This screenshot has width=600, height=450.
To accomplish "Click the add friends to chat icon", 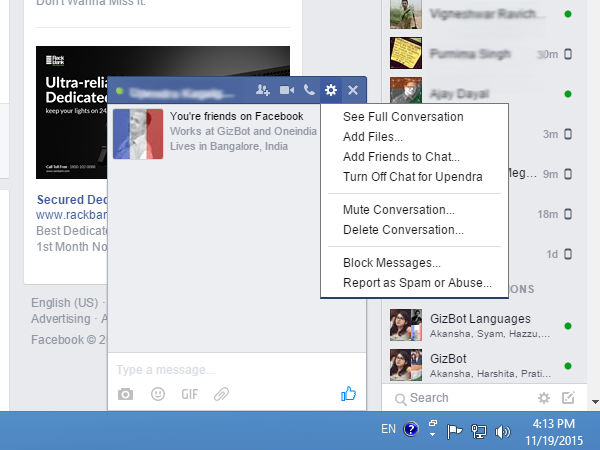I will (263, 90).
